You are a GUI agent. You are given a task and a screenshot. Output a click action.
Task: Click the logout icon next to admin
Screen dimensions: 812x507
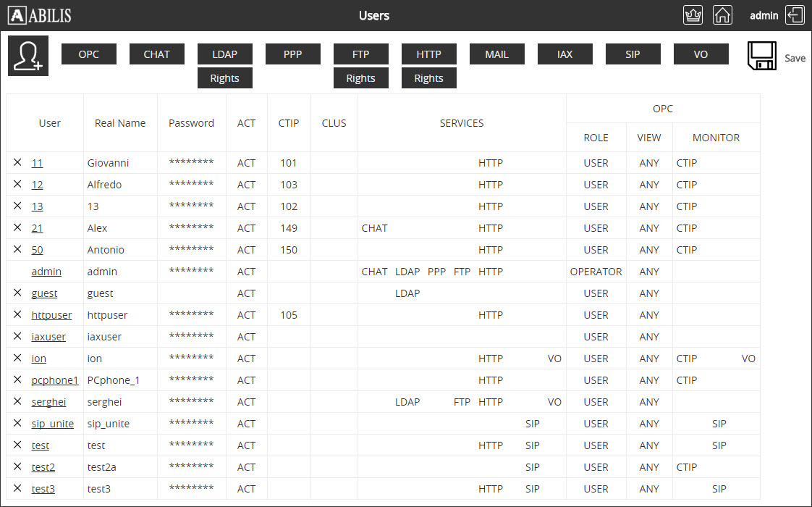(x=795, y=15)
